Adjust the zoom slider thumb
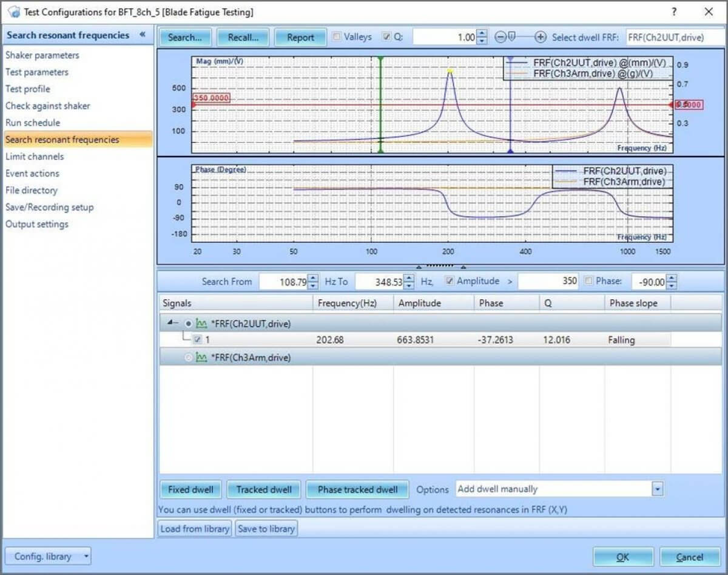Image resolution: width=728 pixels, height=575 pixels. pos(511,37)
